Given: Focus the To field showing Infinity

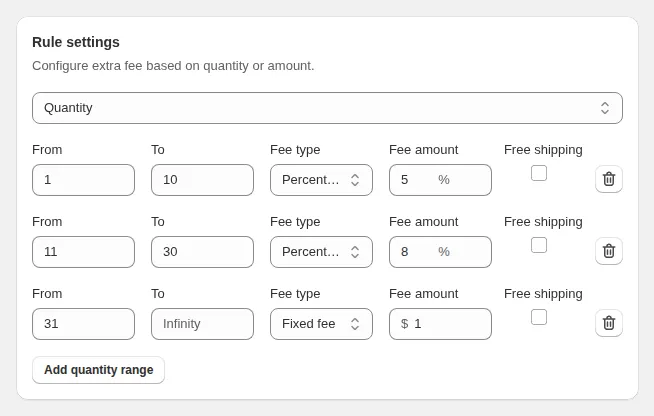Looking at the screenshot, I should click(202, 324).
